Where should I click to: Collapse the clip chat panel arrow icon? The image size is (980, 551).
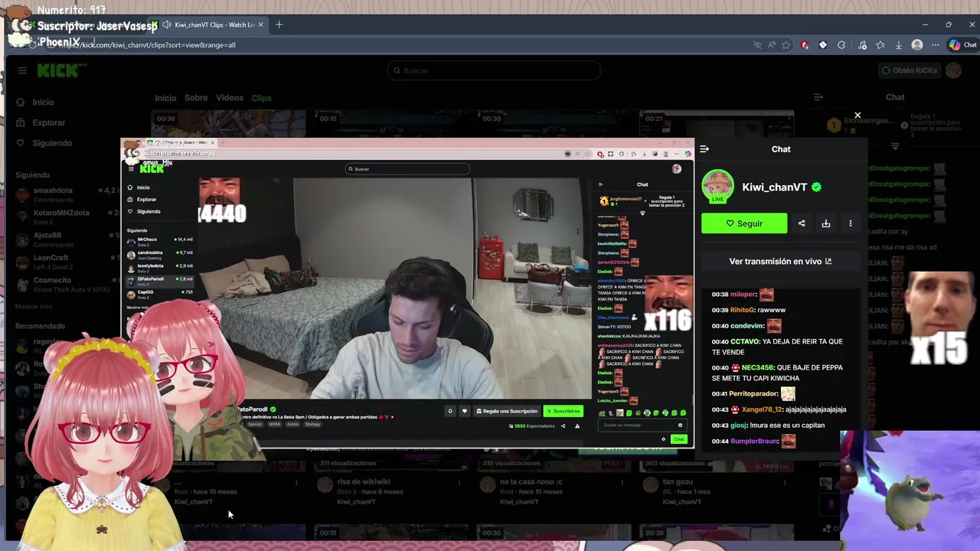coord(704,149)
